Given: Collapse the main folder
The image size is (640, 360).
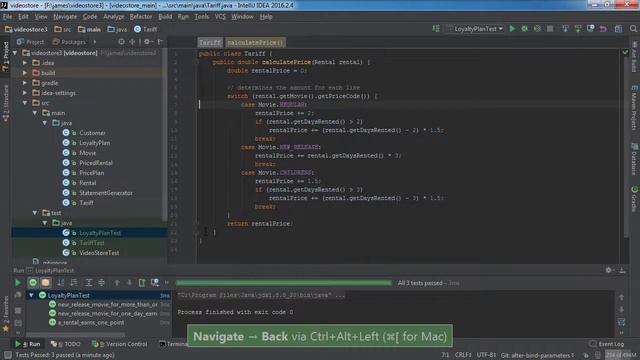Looking at the screenshot, I should (x=35, y=113).
